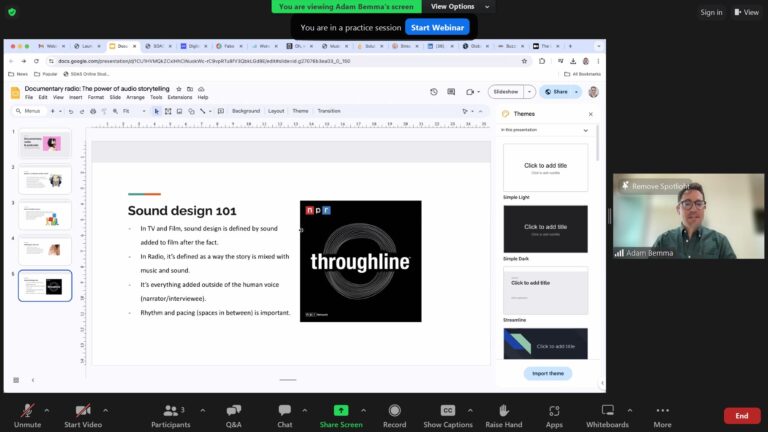This screenshot has height=432, width=768.
Task: Click the Import theme button
Action: 548,374
